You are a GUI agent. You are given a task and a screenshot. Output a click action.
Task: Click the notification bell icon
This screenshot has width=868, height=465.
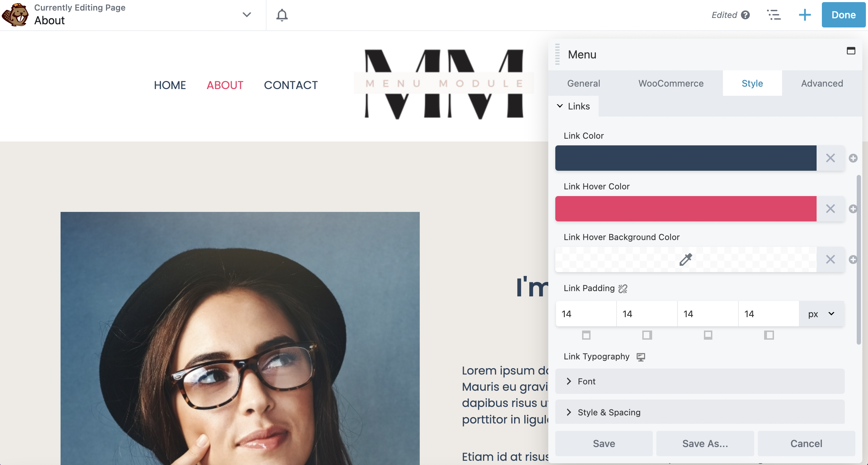pos(282,14)
